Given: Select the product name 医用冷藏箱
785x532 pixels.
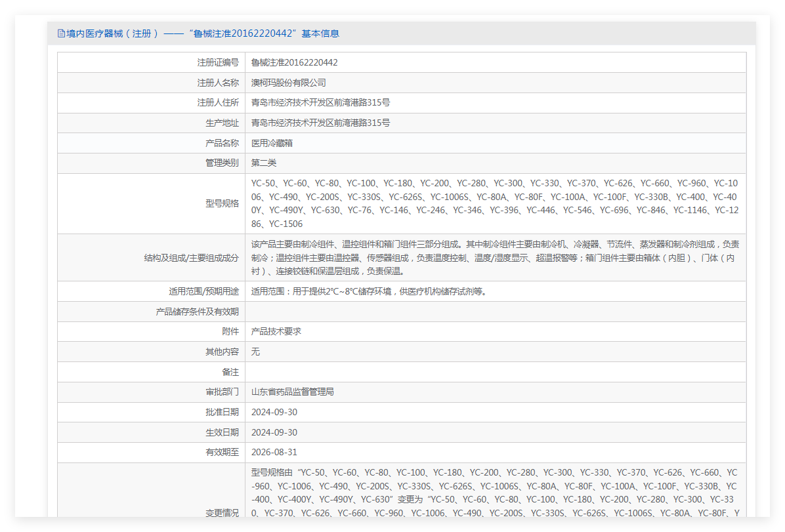Looking at the screenshot, I should coord(272,143).
